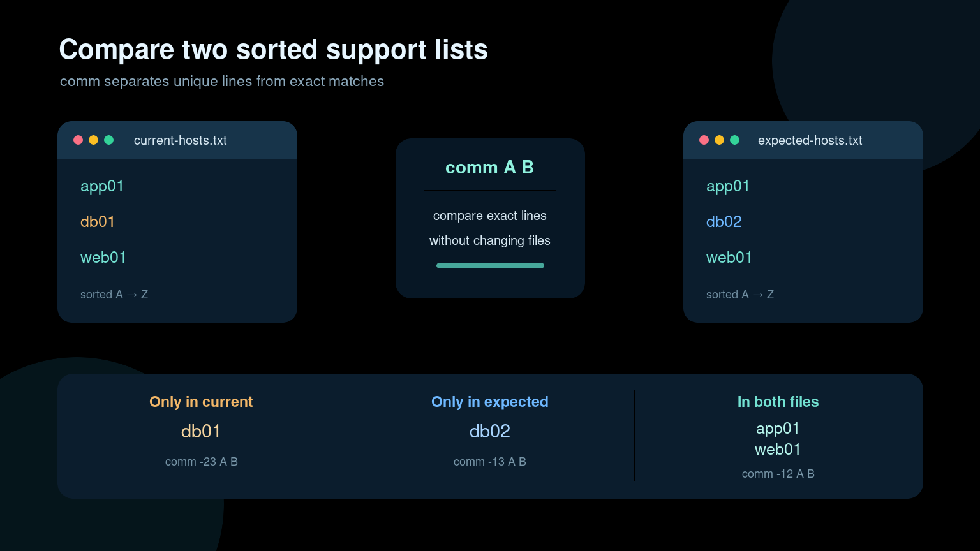Click the 'comm -23 A B' command
Screen dimensions: 980x551
[202, 462]
